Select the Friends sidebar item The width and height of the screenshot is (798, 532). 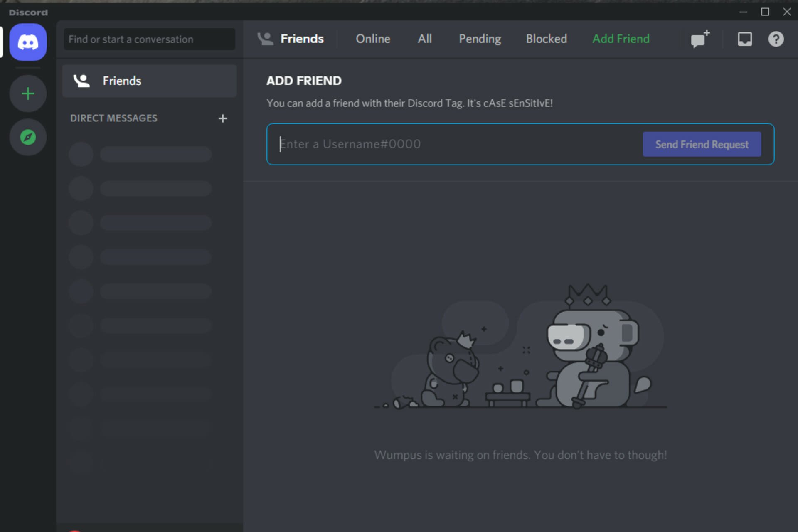(x=150, y=81)
